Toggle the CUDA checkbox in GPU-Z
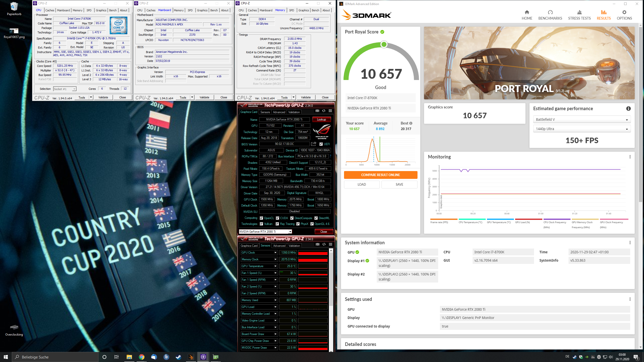Viewport: 644px width, 362px height. (278, 218)
